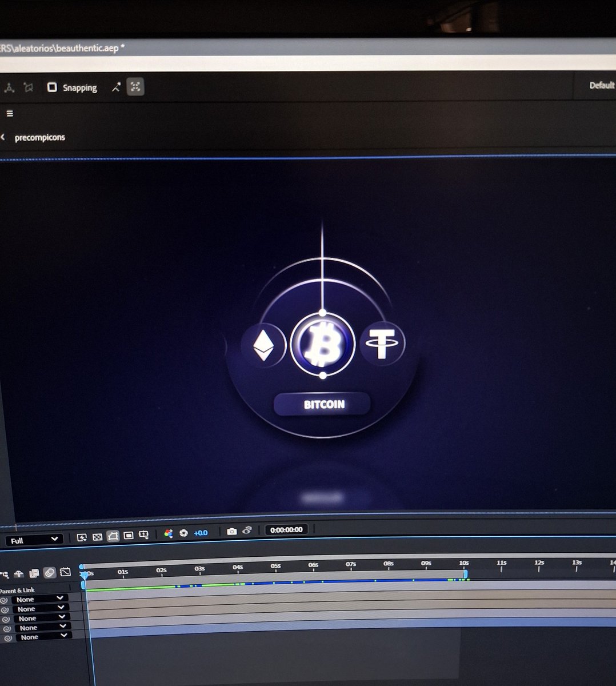Toggle the highlighted motion blur switch

[x=50, y=572]
